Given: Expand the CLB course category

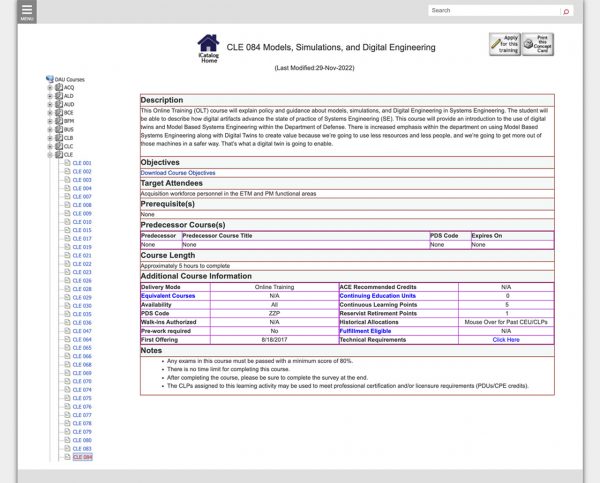Looking at the screenshot, I should point(50,138).
